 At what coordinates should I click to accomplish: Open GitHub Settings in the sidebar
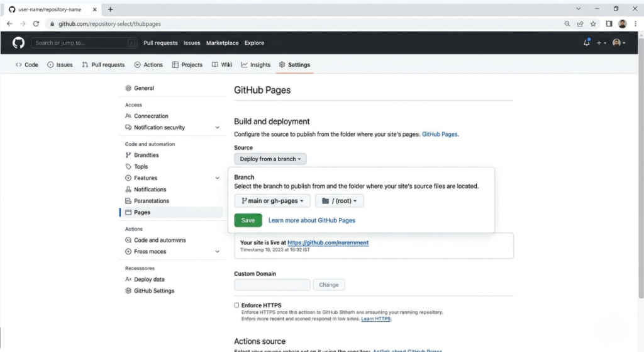150,291
